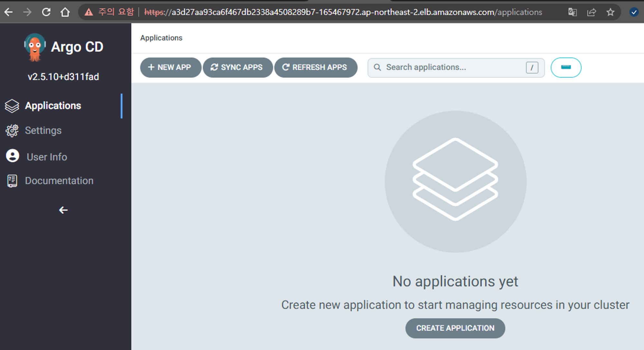
Task: Open the Documentation book icon
Action: (12, 181)
